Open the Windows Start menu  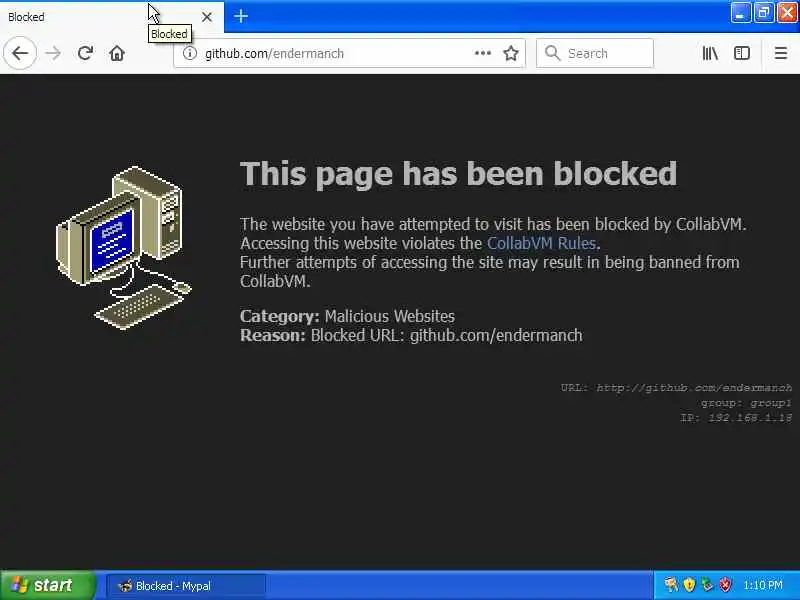47,585
